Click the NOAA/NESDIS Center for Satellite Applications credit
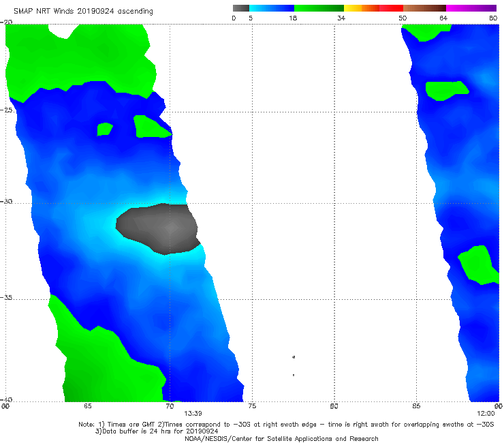Viewport: 504px width, 443px height. [x=281, y=439]
